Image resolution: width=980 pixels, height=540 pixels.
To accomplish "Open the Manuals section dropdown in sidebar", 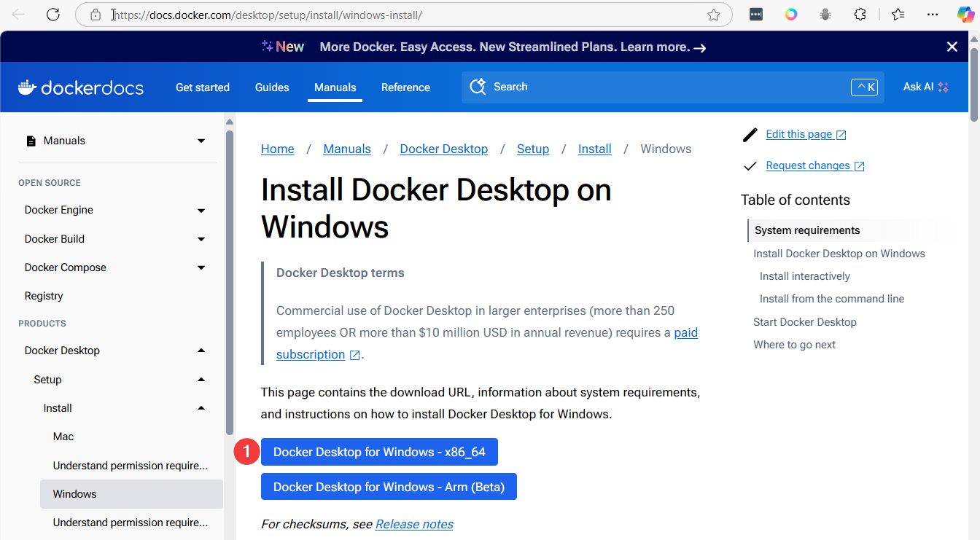I will (201, 141).
